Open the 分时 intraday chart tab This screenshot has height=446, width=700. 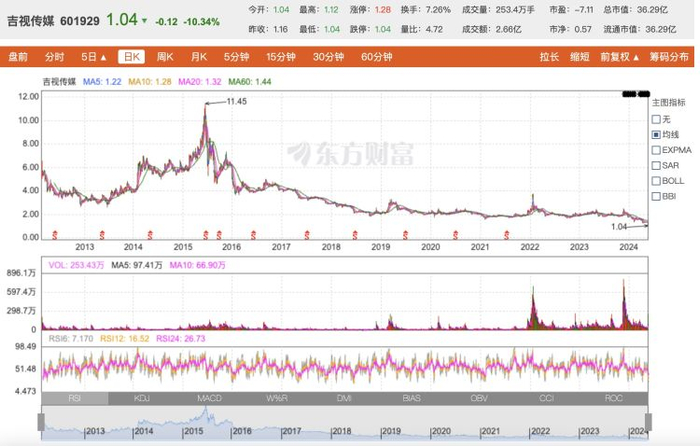point(54,57)
